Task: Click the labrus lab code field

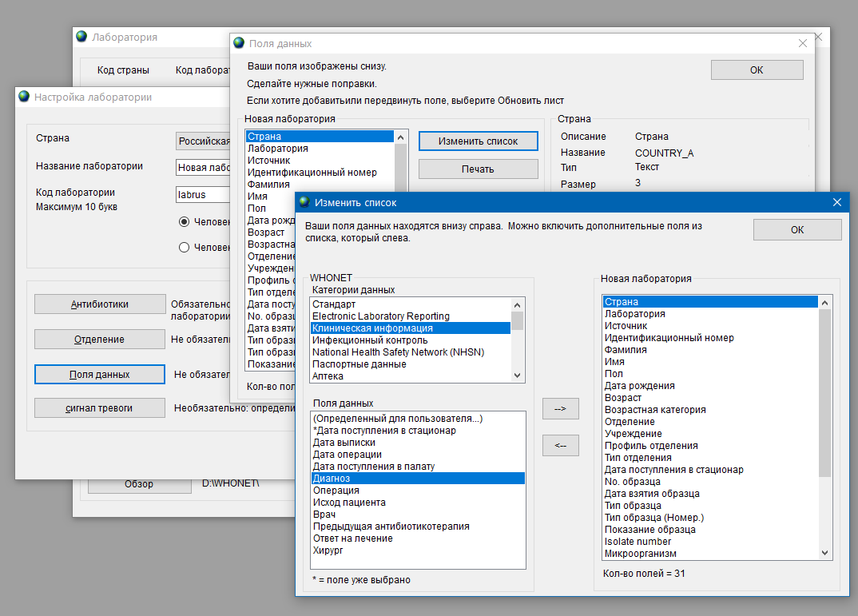Action: click(x=204, y=194)
